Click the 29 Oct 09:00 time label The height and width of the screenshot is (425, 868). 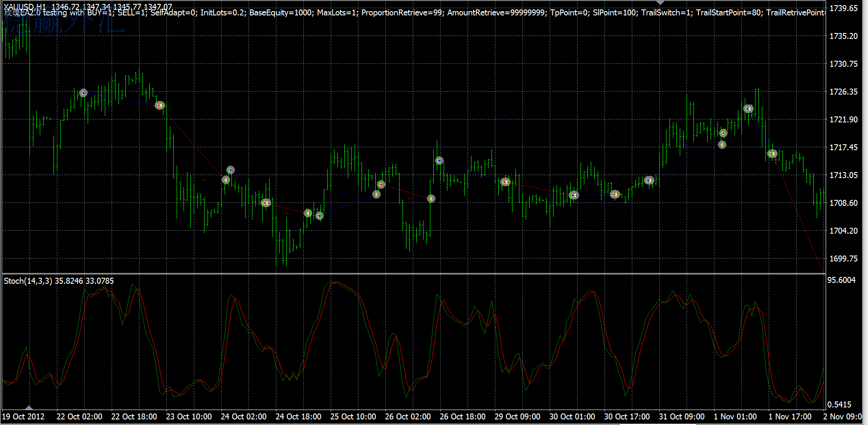[x=517, y=416]
